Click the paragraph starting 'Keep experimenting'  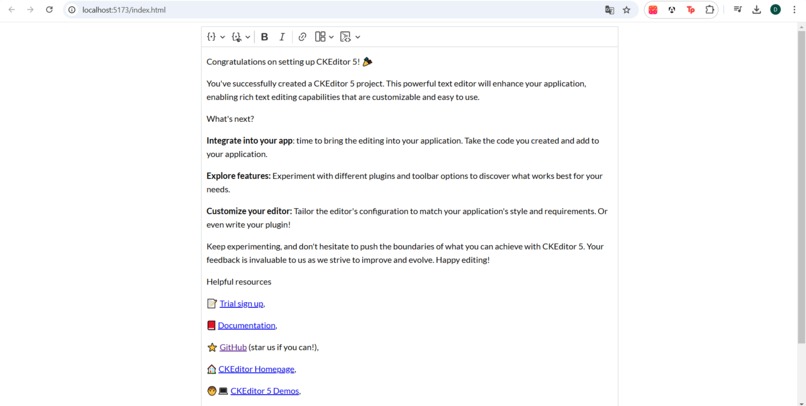coord(405,253)
